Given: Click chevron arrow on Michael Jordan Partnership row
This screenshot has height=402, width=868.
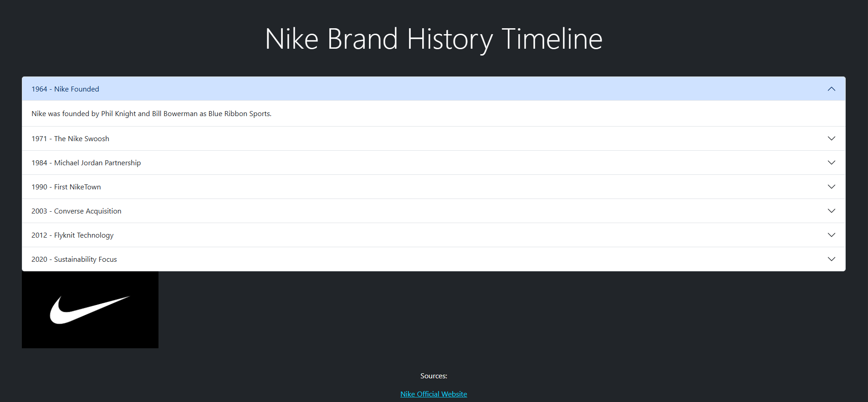Looking at the screenshot, I should click(x=831, y=163).
